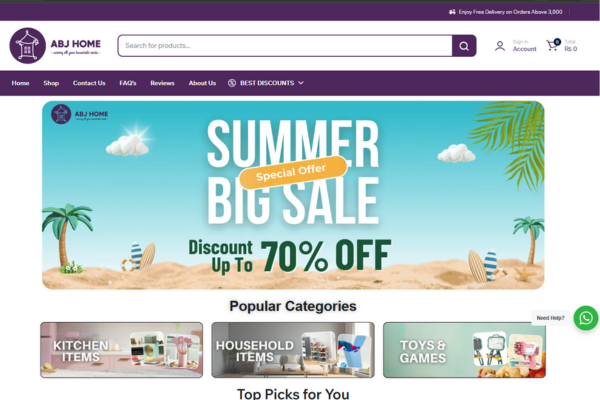Expand the Best Discounts dropdown arrow
The width and height of the screenshot is (600, 400).
301,83
